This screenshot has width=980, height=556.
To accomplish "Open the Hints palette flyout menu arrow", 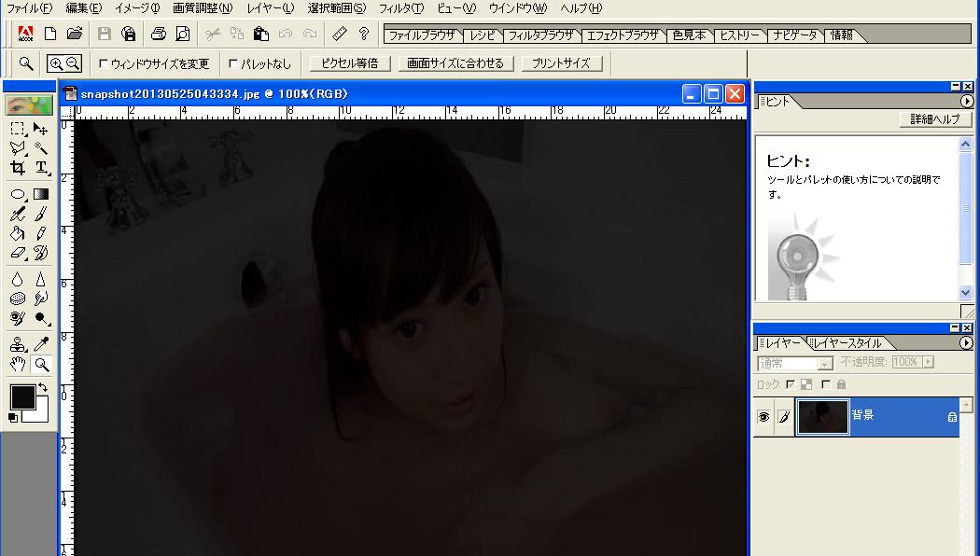I will [x=966, y=101].
